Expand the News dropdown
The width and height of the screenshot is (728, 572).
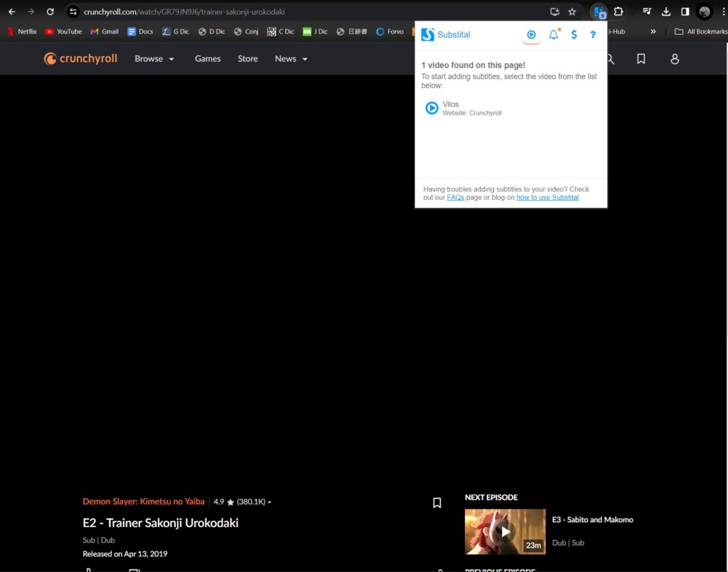(x=290, y=58)
